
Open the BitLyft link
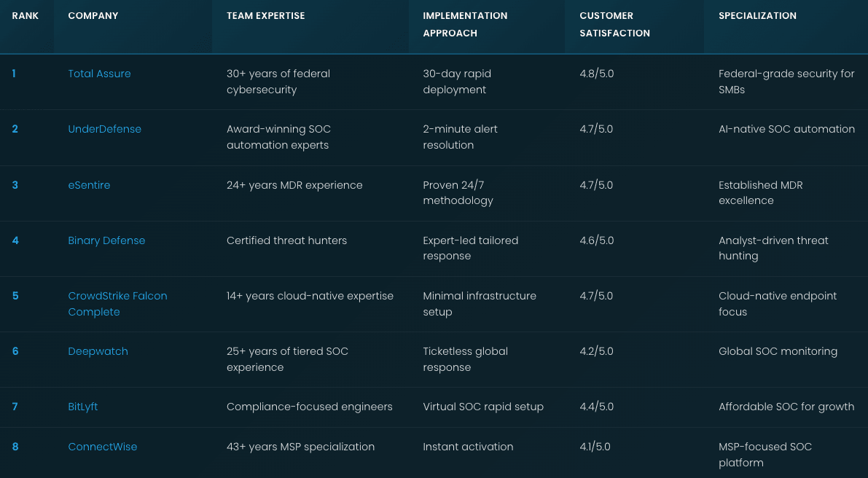tap(82, 407)
